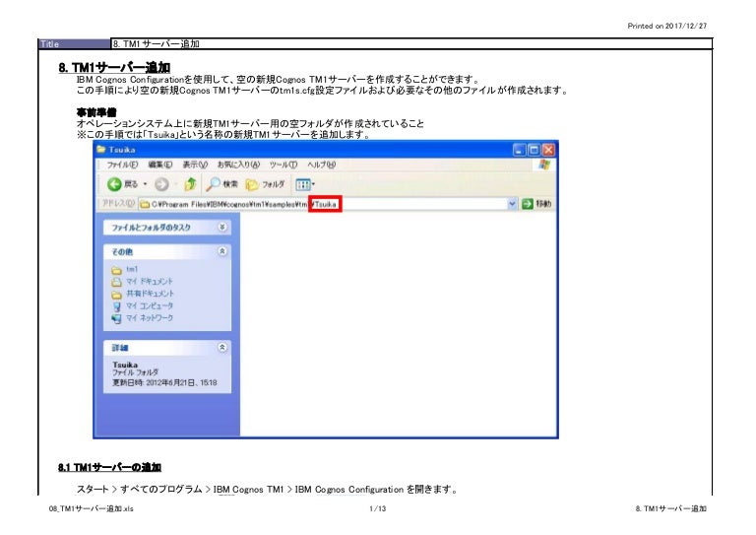Open the 表示(V) menu
This screenshot has height=535, width=756.
coord(197,166)
